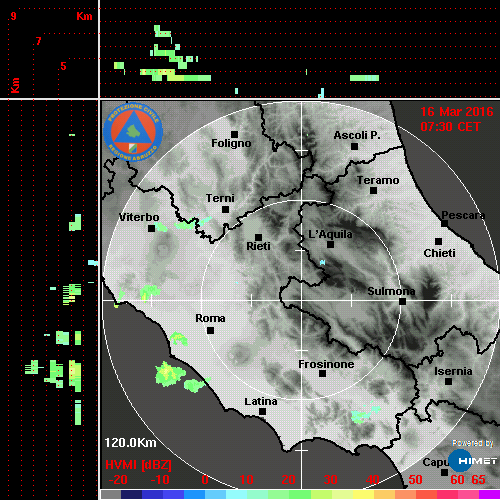The width and height of the screenshot is (500, 500).
Task: Click the Powered by text
Action: [473, 443]
